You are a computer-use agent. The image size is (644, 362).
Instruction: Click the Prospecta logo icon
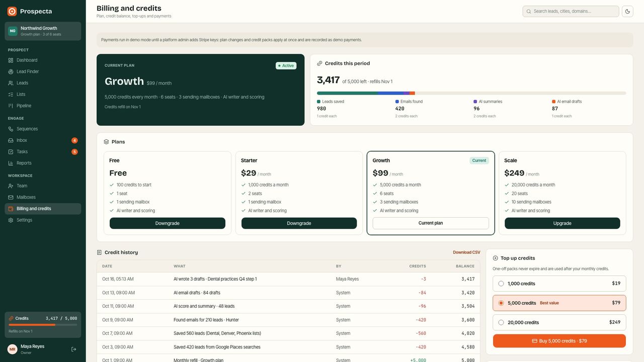coord(12,11)
